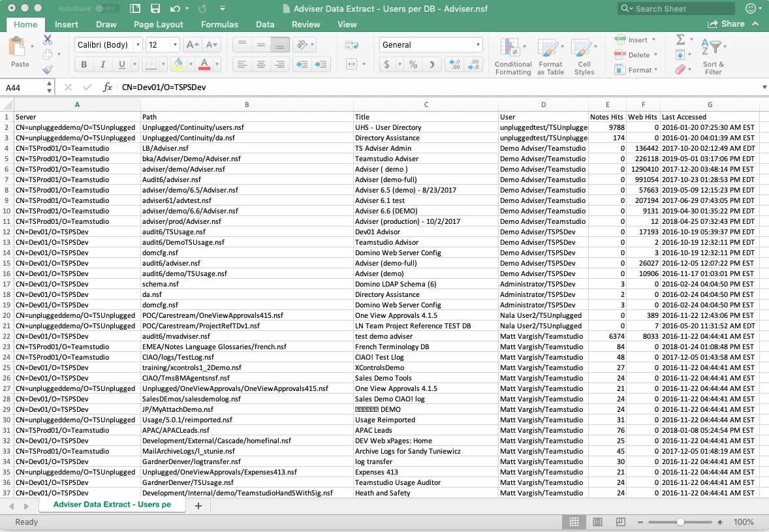Switch to Page Layout ribbon tab
The image size is (769, 532).
pyautogui.click(x=159, y=25)
